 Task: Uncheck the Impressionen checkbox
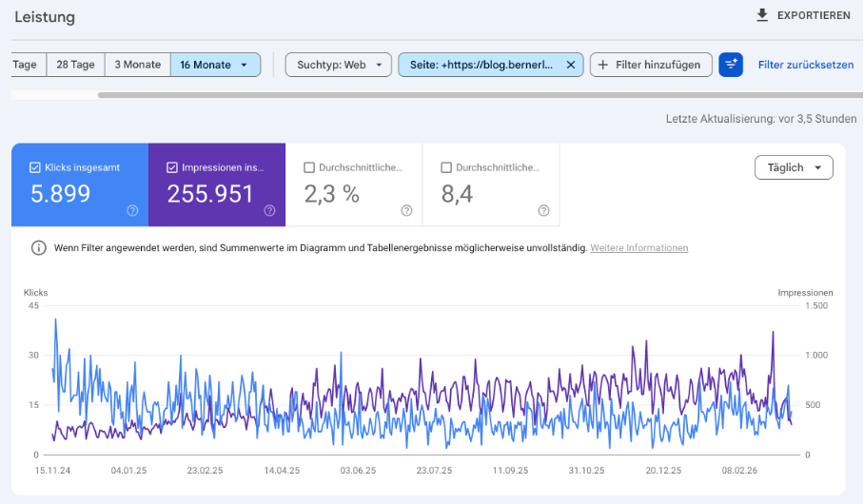coord(172,167)
